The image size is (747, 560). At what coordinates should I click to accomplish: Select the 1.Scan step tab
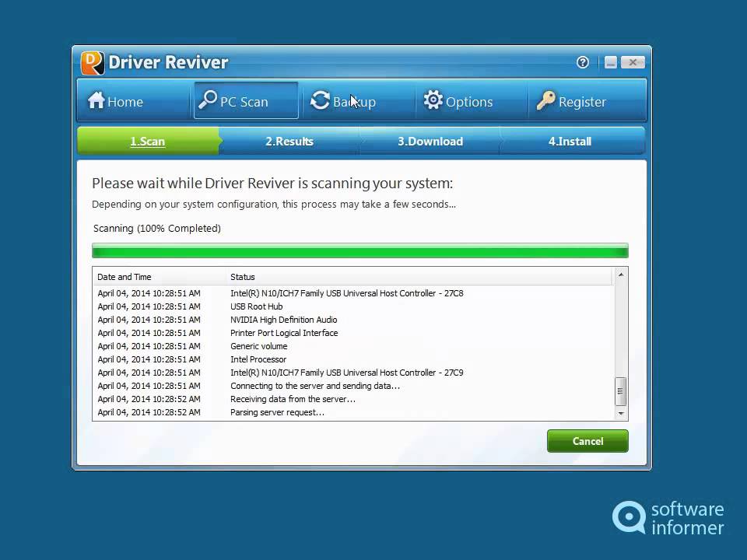click(x=148, y=141)
